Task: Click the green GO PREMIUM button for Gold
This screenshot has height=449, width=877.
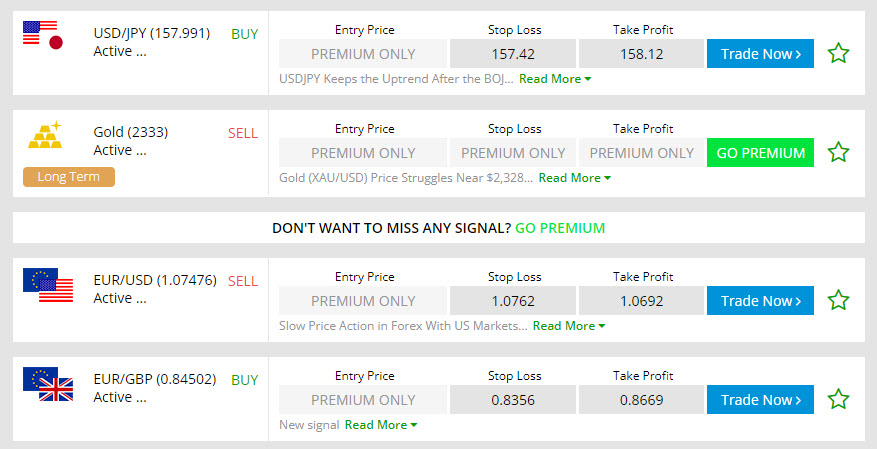Action: pos(760,153)
